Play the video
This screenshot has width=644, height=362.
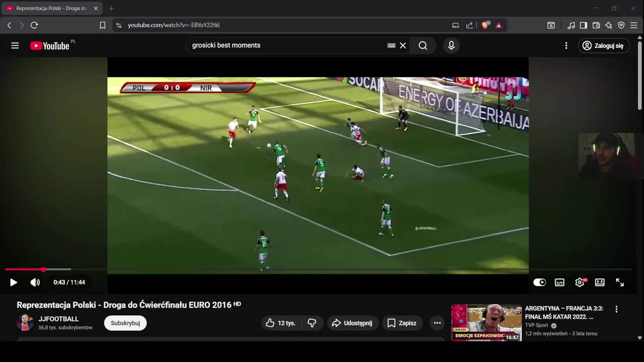coord(14,283)
